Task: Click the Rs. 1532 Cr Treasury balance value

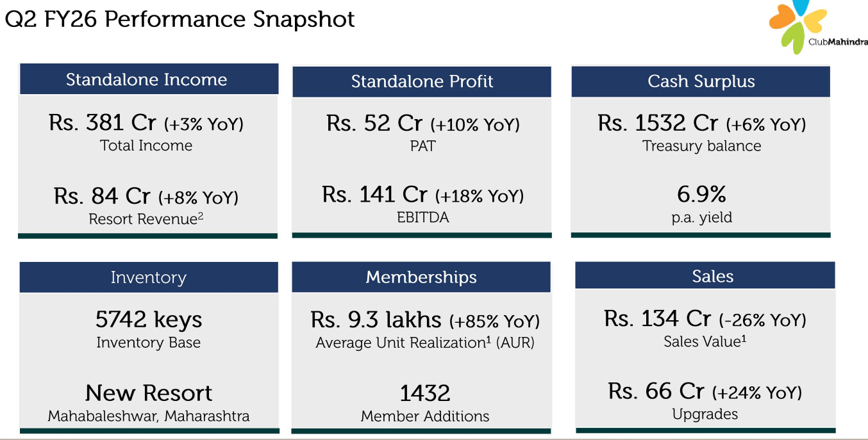Action: point(658,122)
